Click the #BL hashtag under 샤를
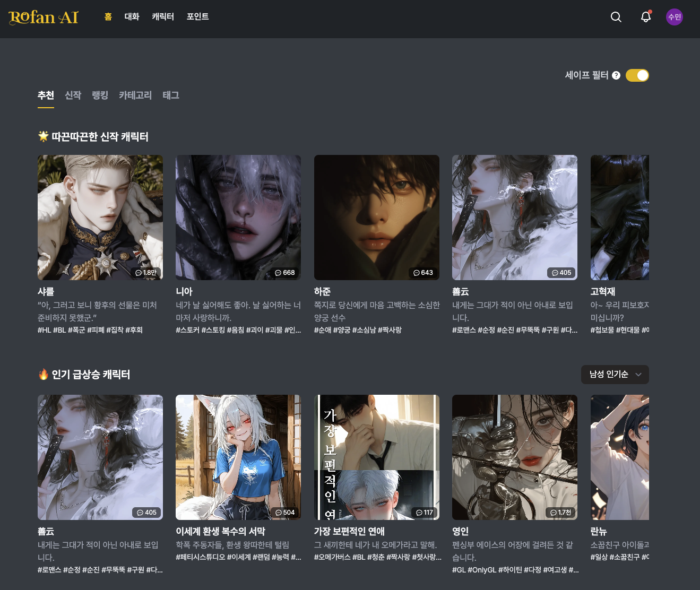This screenshot has height=590, width=700. pos(60,329)
